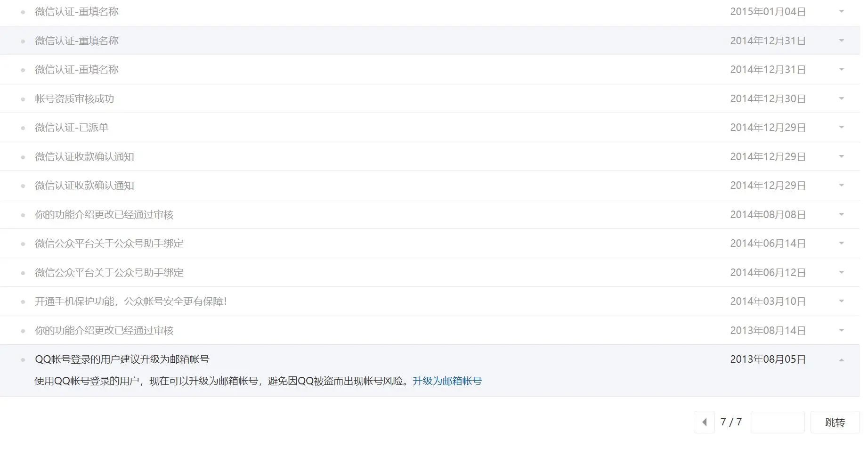Click the bullet dot beside 帐号资质审核成功
Viewport: 868px width, 456px height.
click(23, 99)
